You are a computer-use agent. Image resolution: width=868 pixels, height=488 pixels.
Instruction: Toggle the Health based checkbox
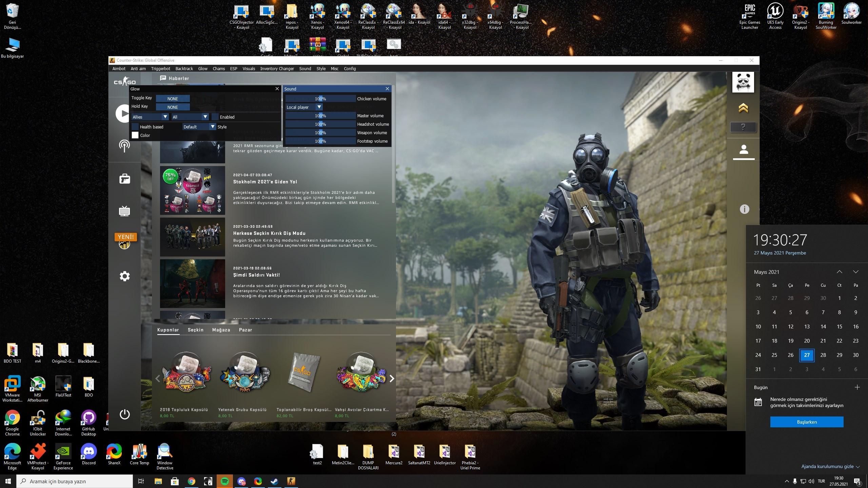(x=135, y=127)
